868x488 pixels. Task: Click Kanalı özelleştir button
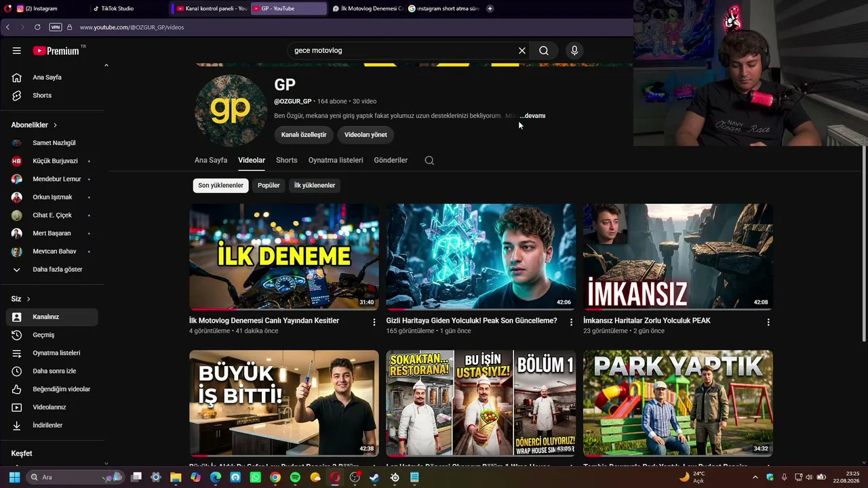click(304, 135)
